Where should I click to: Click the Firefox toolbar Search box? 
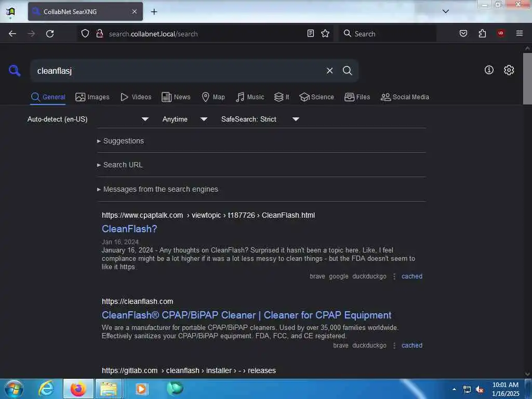click(387, 34)
